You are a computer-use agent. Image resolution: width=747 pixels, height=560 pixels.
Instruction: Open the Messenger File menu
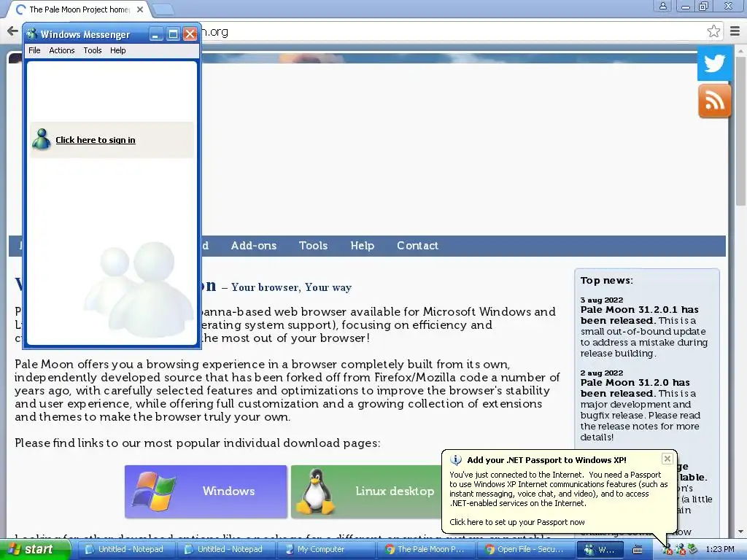34,50
